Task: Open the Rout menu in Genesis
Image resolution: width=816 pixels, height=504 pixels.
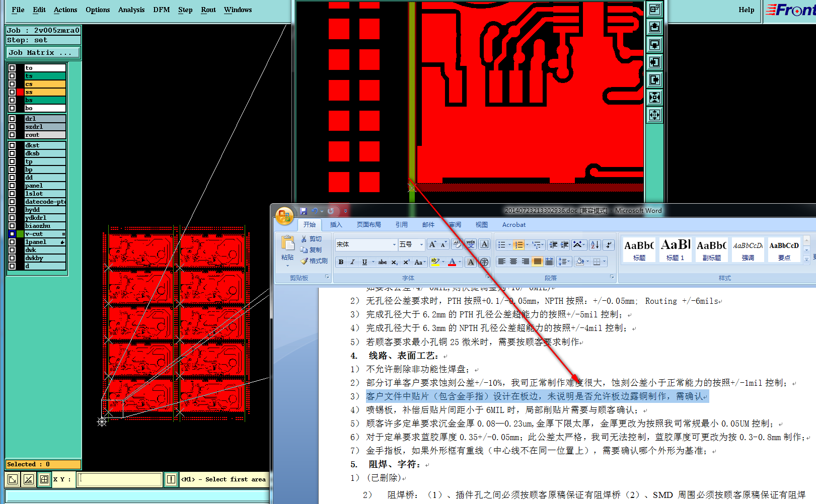Action: point(208,10)
